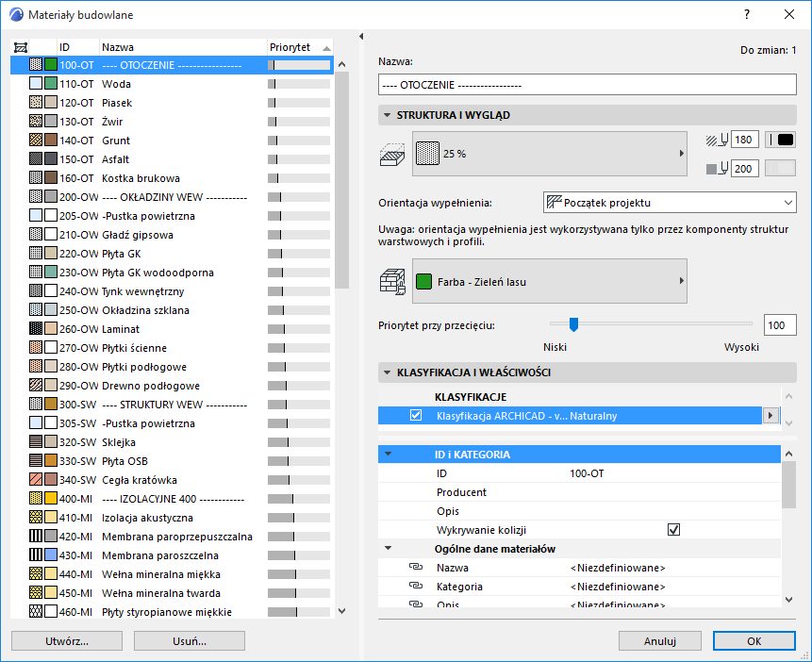Click the Priorytet przy przecięciu slider handle
This screenshot has height=662, width=812.
(573, 324)
